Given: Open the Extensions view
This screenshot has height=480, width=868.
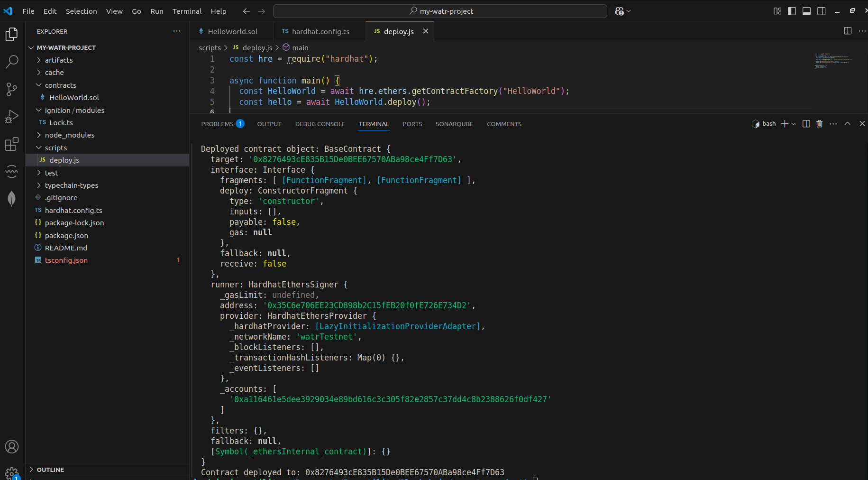Looking at the screenshot, I should [12, 144].
